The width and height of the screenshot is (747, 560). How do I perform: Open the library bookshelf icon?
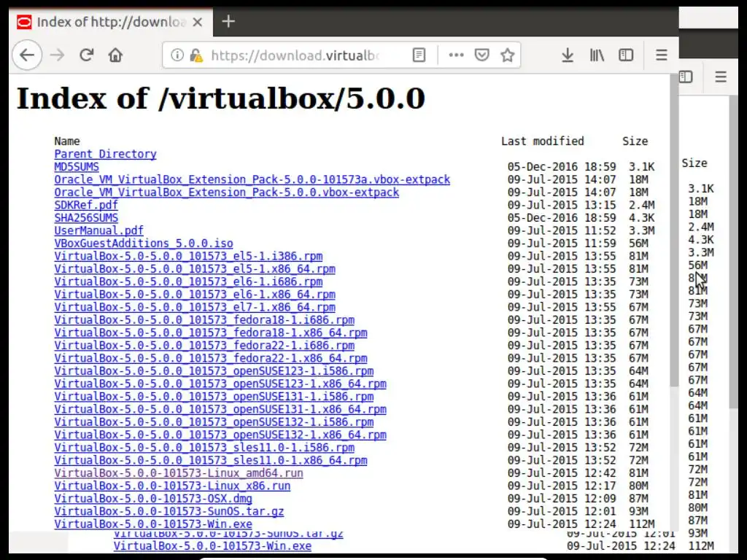tap(597, 55)
